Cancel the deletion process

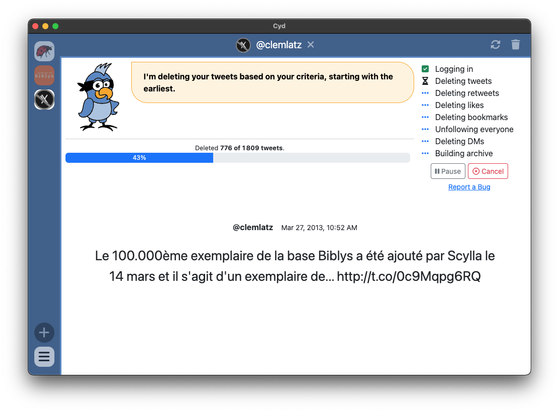tap(488, 171)
